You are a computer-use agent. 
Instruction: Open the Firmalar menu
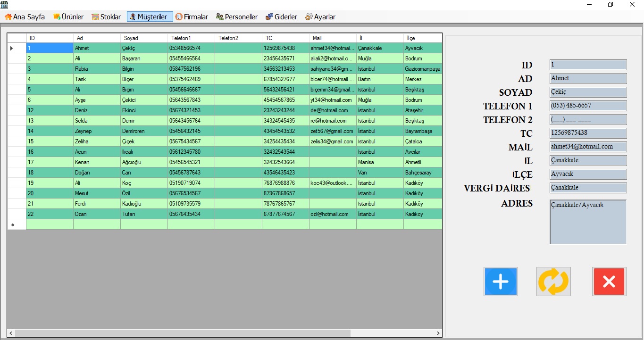[192, 17]
